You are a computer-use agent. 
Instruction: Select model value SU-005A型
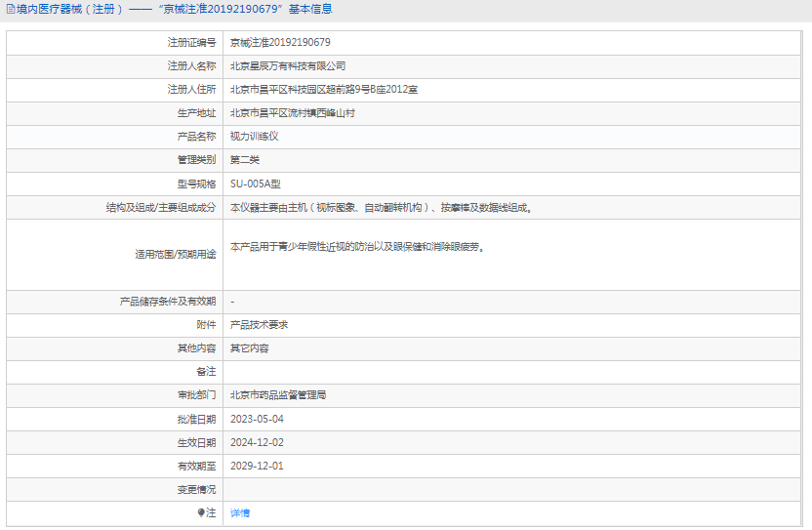tap(256, 183)
